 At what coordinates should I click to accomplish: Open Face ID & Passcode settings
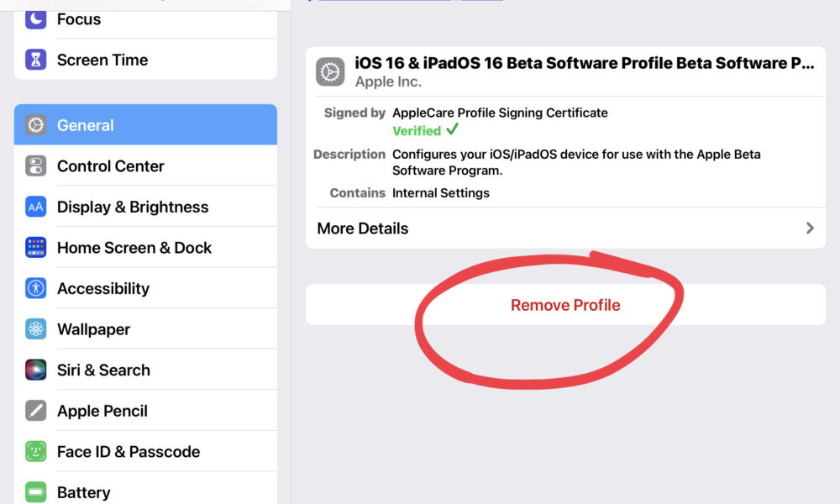coord(145,452)
